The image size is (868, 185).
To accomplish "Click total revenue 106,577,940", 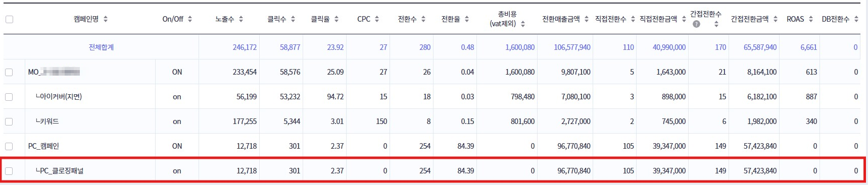I will 572,47.
